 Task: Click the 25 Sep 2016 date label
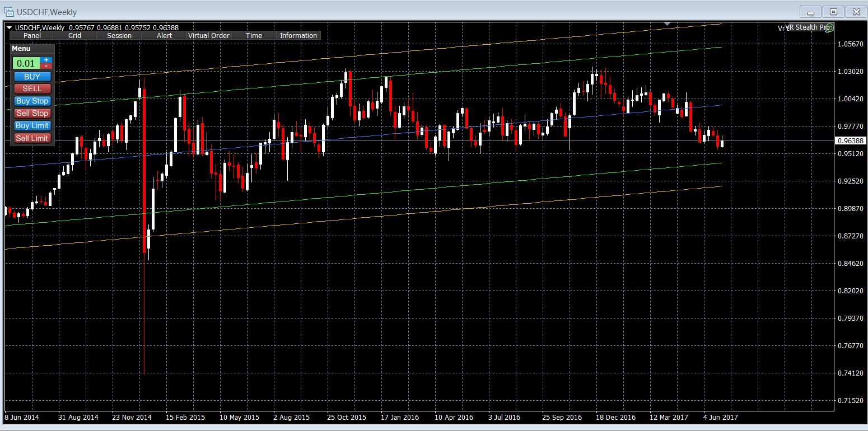pyautogui.click(x=562, y=418)
